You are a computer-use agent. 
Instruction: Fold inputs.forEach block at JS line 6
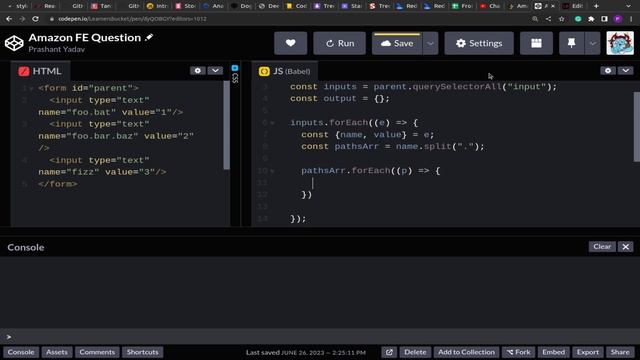tap(272, 123)
